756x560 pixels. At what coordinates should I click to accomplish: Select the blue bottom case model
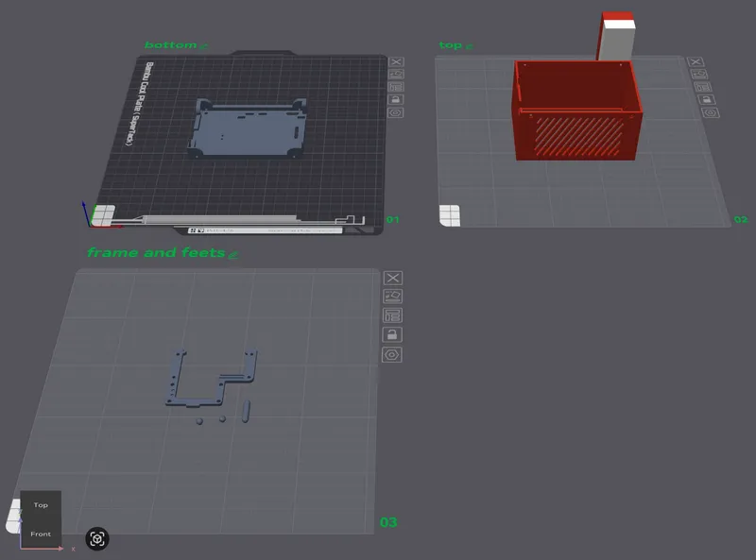[249, 128]
